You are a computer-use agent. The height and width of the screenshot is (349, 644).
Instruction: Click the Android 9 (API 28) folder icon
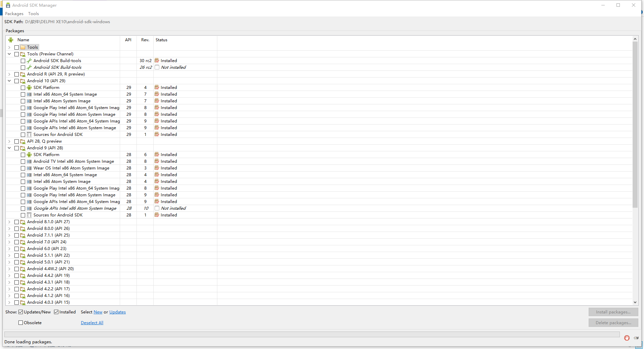pyautogui.click(x=23, y=148)
